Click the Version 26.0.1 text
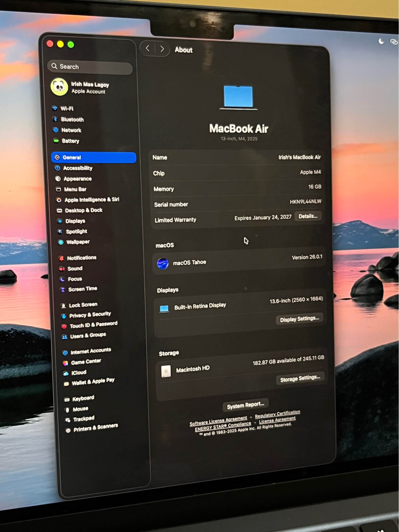This screenshot has height=532, width=399. coord(307,257)
